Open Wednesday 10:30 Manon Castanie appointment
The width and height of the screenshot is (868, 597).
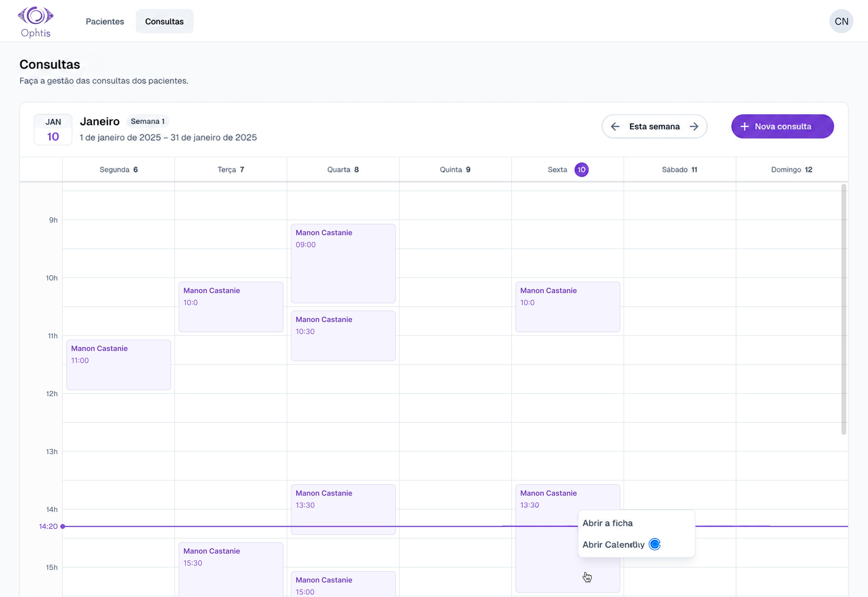(x=343, y=336)
